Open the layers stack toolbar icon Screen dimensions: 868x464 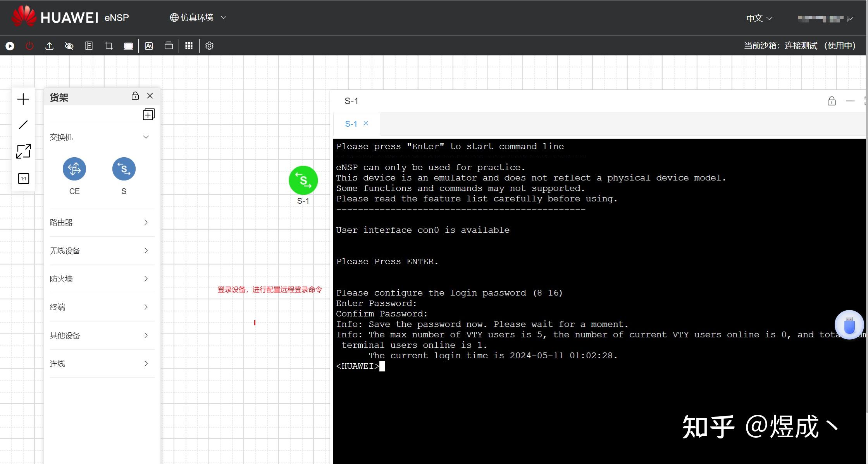(169, 46)
